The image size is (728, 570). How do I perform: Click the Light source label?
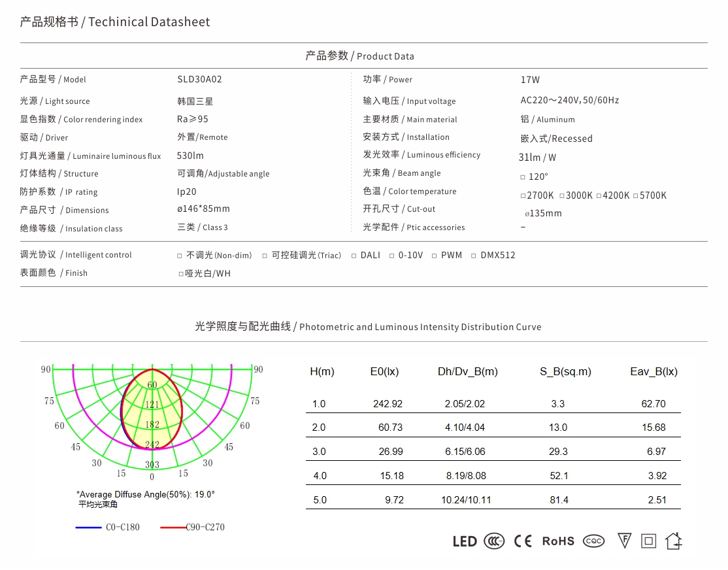(55, 101)
